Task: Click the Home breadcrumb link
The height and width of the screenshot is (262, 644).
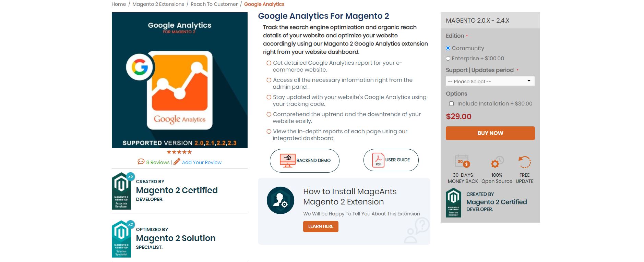Action: point(119,4)
